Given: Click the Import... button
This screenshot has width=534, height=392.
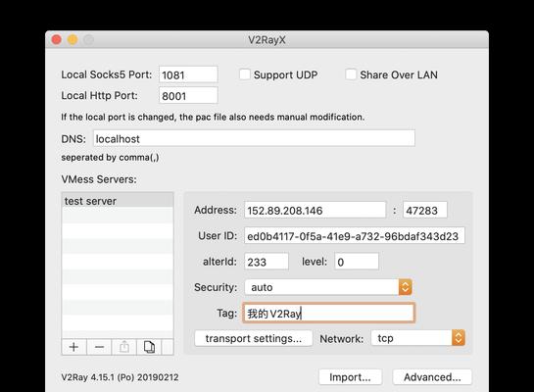Looking at the screenshot, I should tap(350, 377).
